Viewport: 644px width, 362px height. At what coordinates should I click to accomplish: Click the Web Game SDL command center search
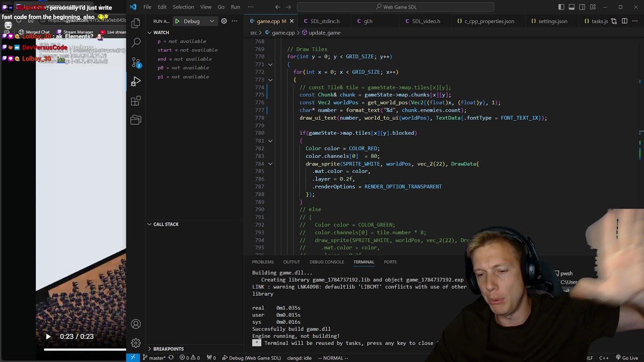pos(395,7)
